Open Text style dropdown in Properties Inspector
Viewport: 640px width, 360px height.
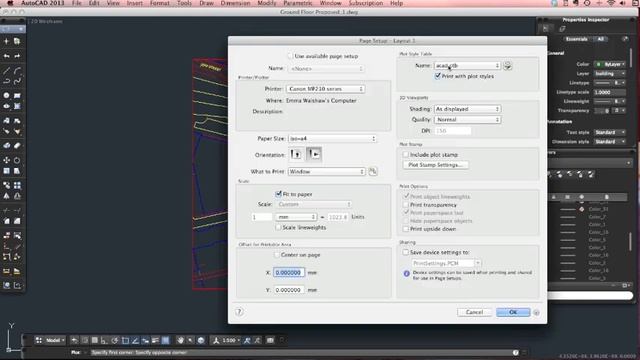pos(609,132)
